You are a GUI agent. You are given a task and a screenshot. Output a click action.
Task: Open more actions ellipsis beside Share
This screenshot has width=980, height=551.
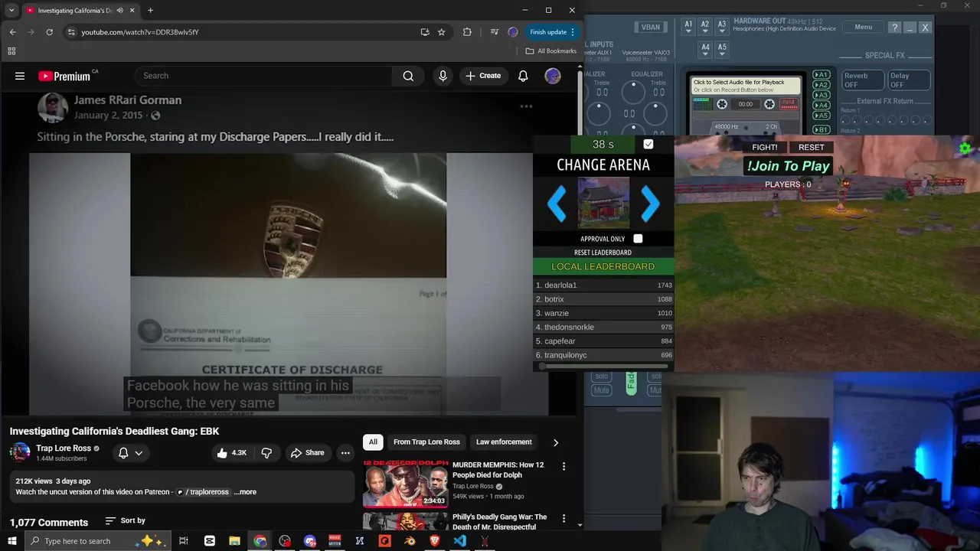click(345, 453)
